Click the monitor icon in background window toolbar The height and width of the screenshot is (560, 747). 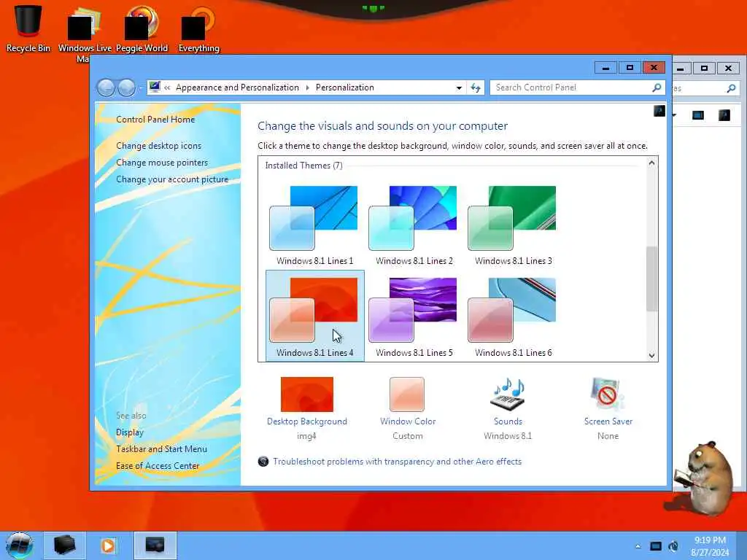(698, 114)
